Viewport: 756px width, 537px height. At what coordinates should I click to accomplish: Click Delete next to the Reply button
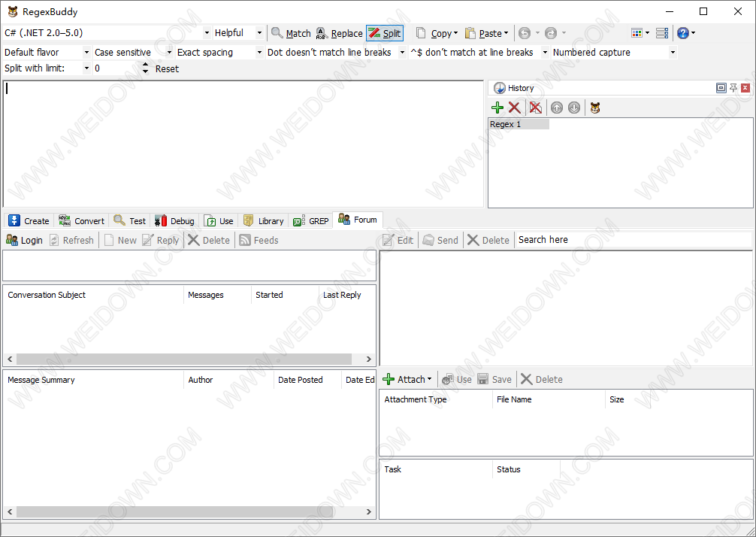coord(209,240)
